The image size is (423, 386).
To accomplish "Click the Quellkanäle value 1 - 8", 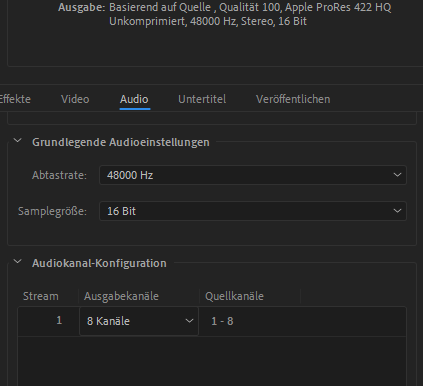I will point(222,321).
